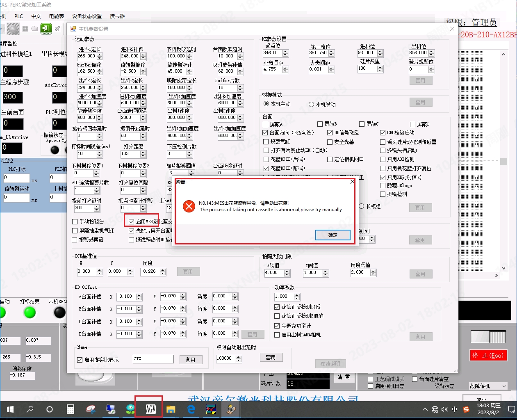Select the 本机被动 radio button
This screenshot has width=517, height=420.
coord(311,105)
